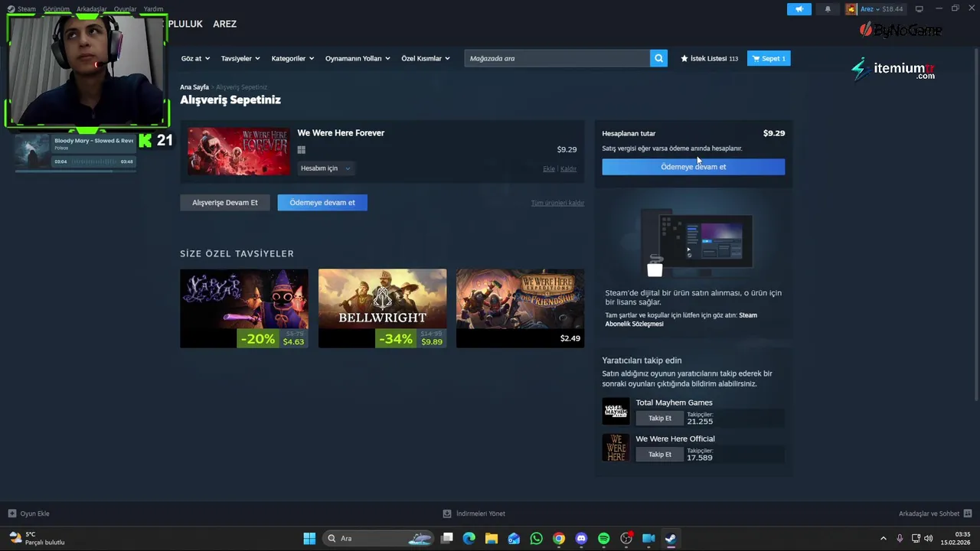Open the Görünüm menu
This screenshot has width=980, height=551.
(56, 9)
